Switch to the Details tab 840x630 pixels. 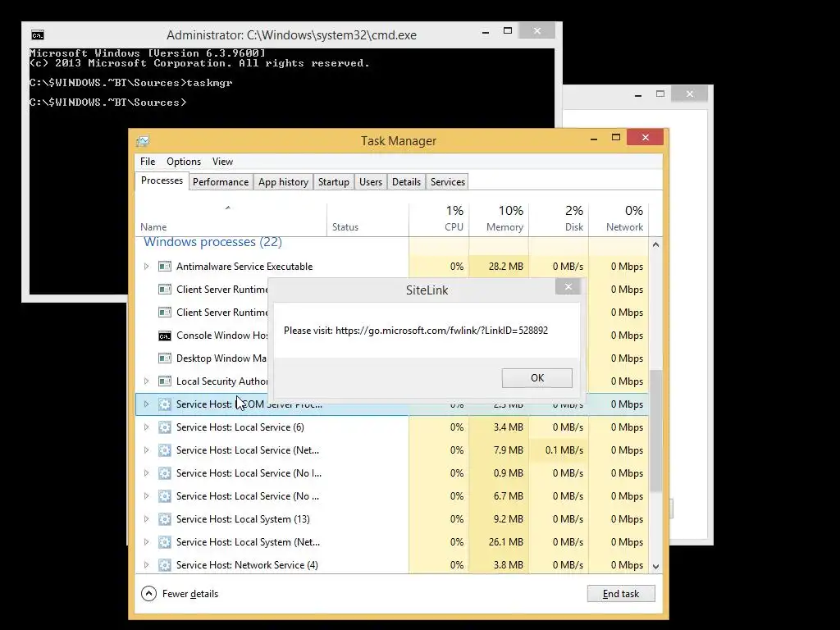[406, 182]
